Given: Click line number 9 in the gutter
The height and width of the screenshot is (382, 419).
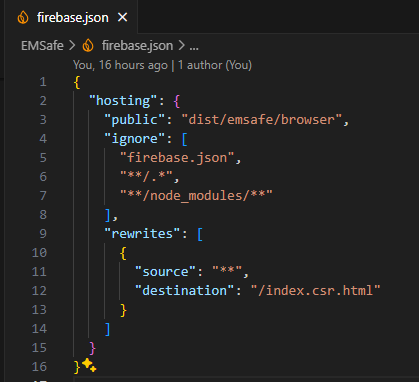Looking at the screenshot, I should coord(43,233).
